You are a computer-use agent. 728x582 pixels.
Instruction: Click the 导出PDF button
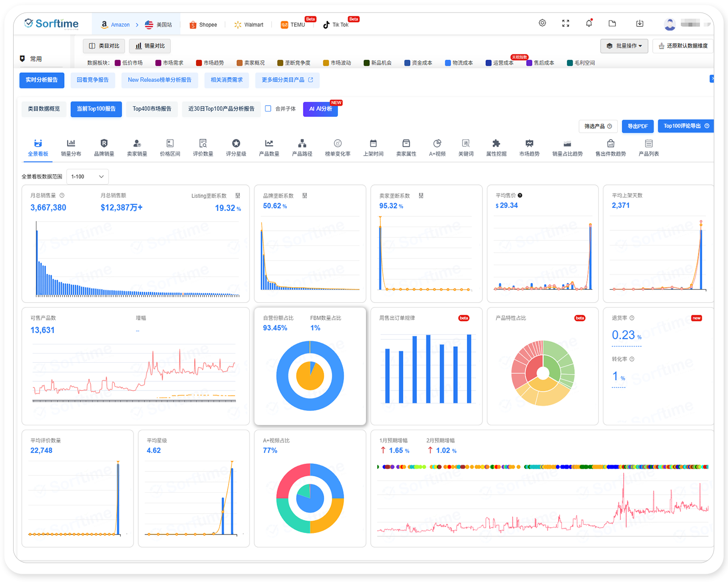coord(637,126)
